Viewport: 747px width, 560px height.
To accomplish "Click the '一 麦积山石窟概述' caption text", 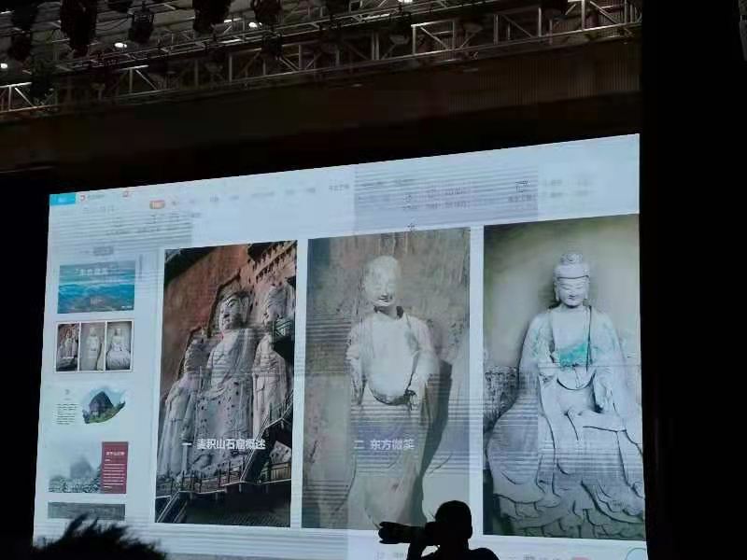I will click(224, 444).
